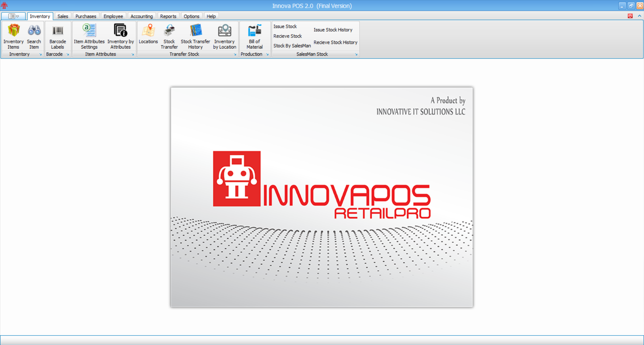Image resolution: width=644 pixels, height=345 pixels.
Task: Click the Innova POS robot icon in the title bar
Action: point(4,5)
